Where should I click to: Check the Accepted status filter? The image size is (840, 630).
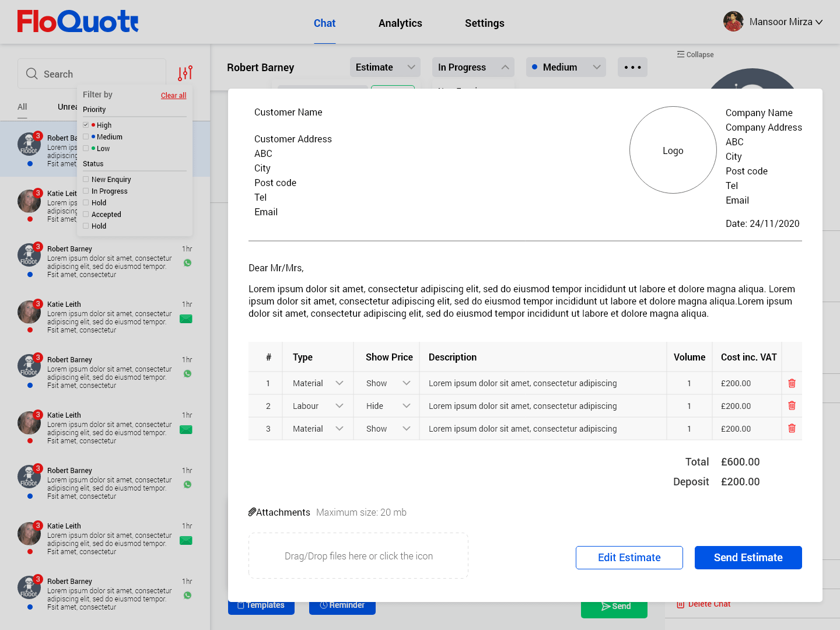(86, 214)
